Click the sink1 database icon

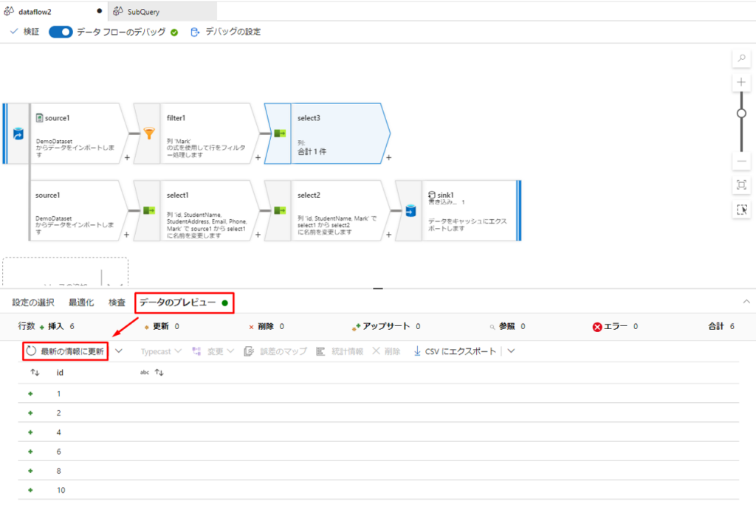(x=410, y=210)
